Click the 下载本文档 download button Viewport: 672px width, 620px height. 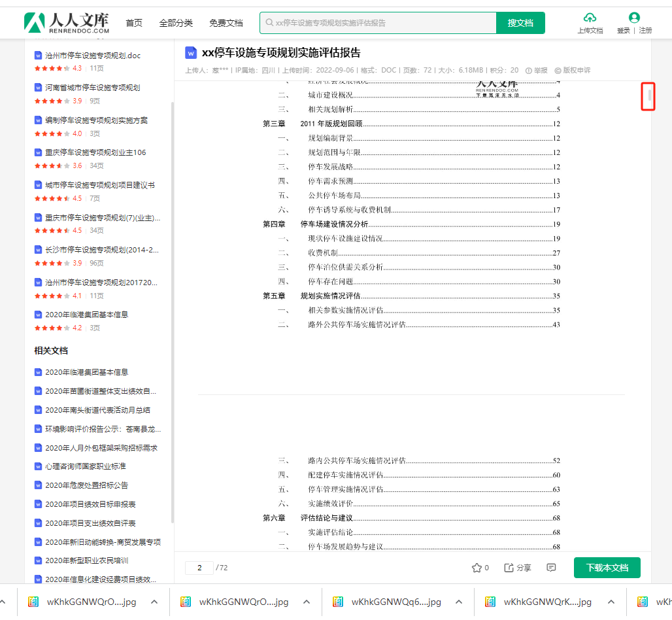click(x=607, y=568)
